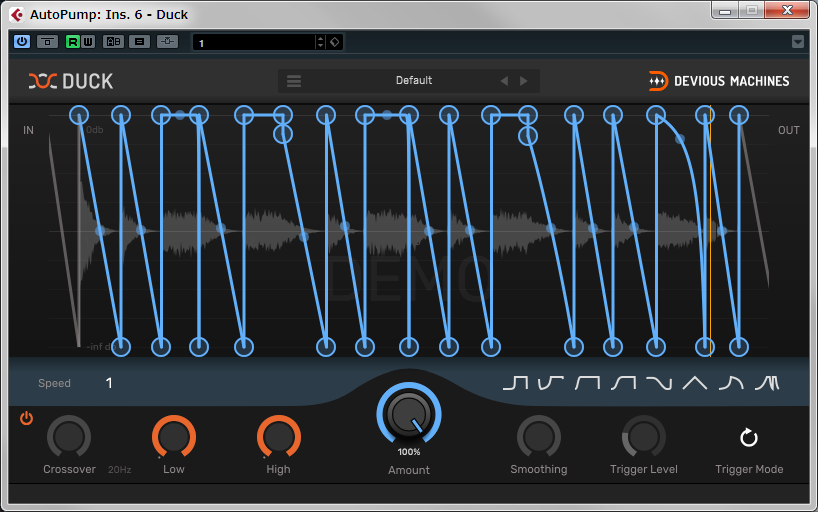This screenshot has width=818, height=512.
Task: Click the Default preset name
Action: point(414,80)
